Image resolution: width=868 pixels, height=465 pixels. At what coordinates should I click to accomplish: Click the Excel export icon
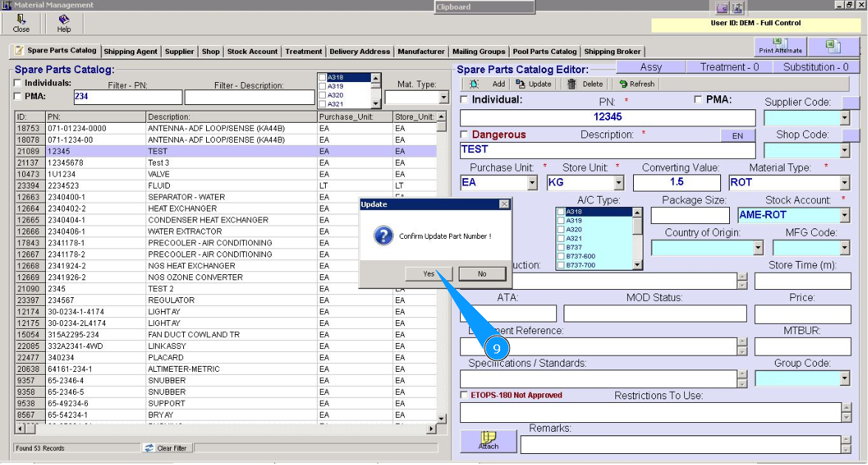coord(833,47)
